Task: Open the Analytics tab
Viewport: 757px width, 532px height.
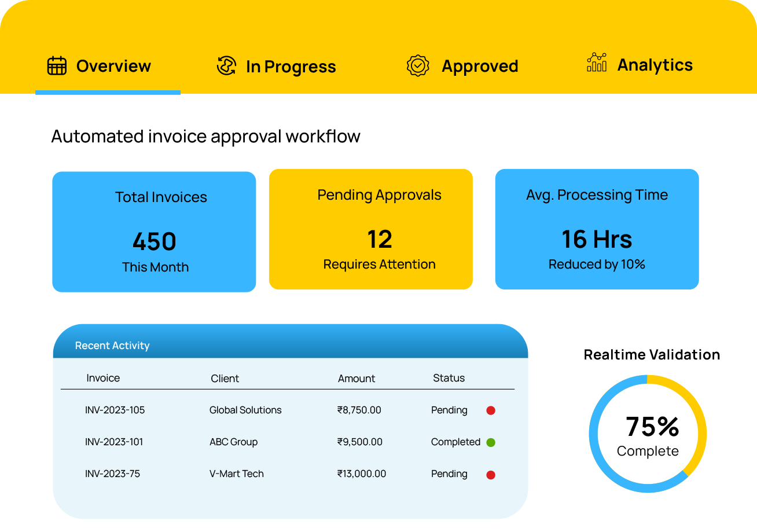Action: pos(639,65)
